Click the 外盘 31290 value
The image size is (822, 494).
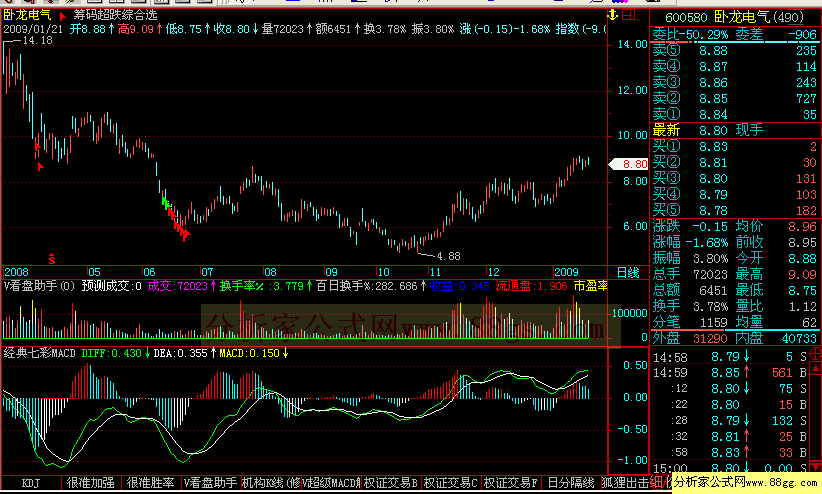pyautogui.click(x=710, y=338)
